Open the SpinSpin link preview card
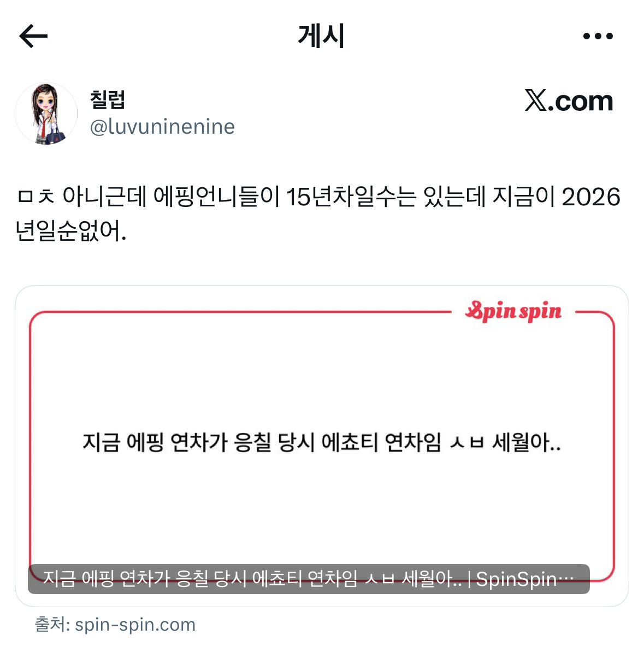This screenshot has width=644, height=658. coord(322,446)
